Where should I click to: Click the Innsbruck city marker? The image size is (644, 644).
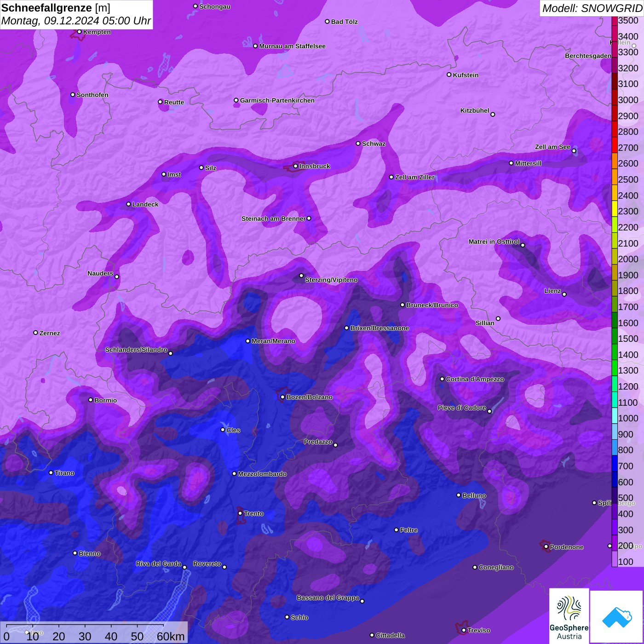[295, 166]
